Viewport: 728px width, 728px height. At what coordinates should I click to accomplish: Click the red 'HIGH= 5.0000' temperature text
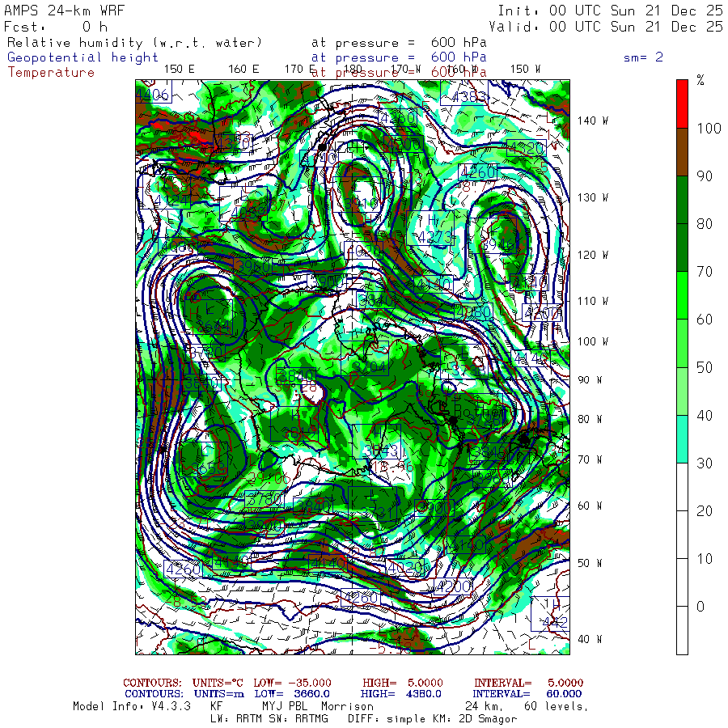click(x=403, y=683)
